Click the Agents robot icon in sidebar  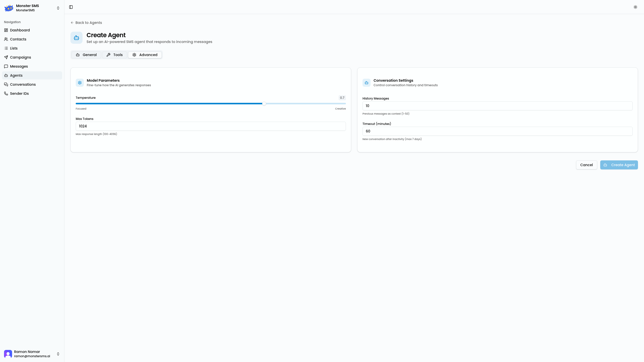6,75
